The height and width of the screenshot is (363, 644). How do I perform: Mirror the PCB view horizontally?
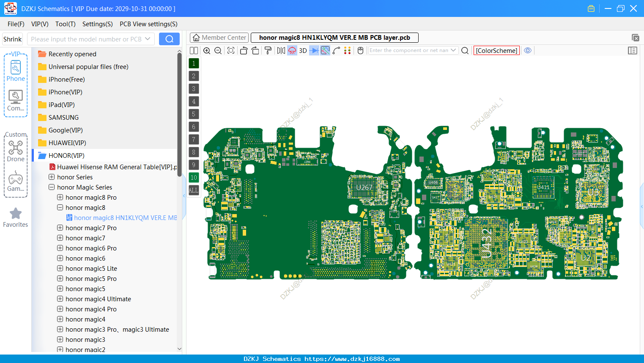(281, 50)
